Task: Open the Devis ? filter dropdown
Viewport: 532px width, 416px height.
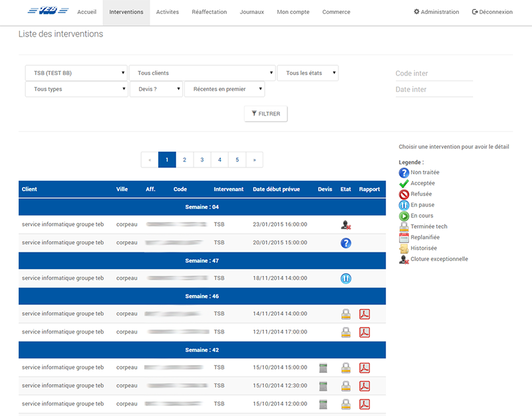Action: [156, 89]
